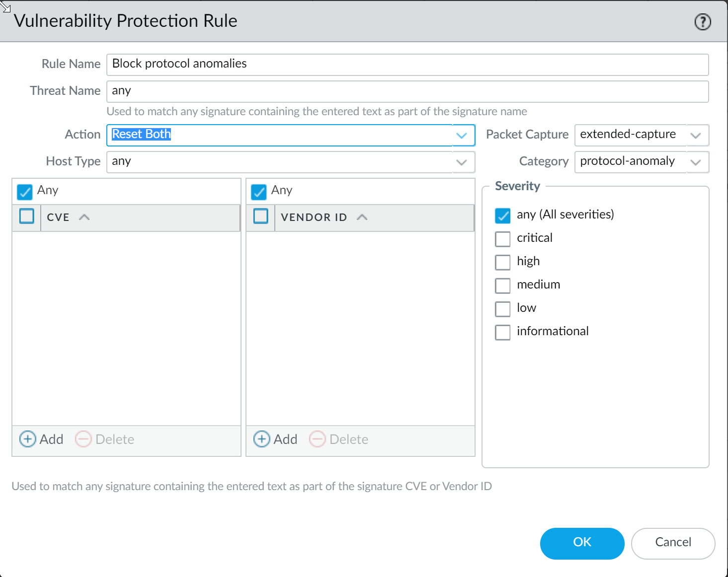This screenshot has height=577, width=728.
Task: Uncheck the Any checkbox above CVE list
Action: pos(25,191)
